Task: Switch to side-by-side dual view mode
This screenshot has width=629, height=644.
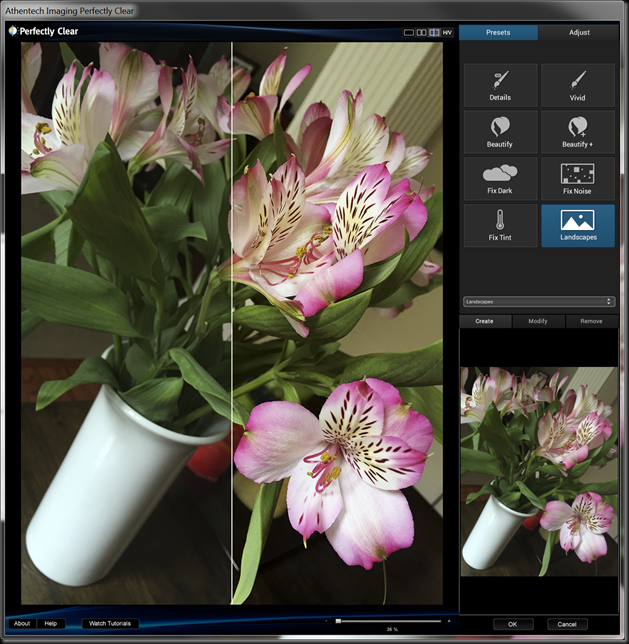Action: point(421,32)
